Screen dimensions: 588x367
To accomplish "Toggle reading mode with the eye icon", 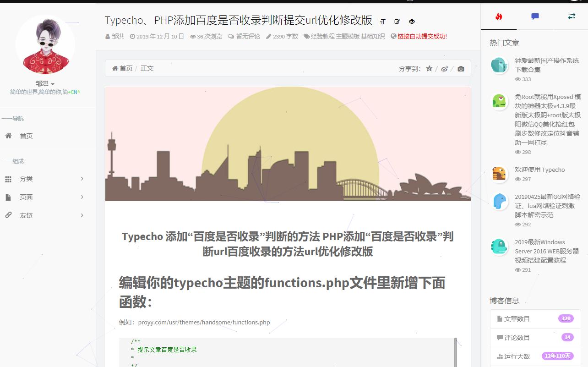I will click(x=411, y=21).
